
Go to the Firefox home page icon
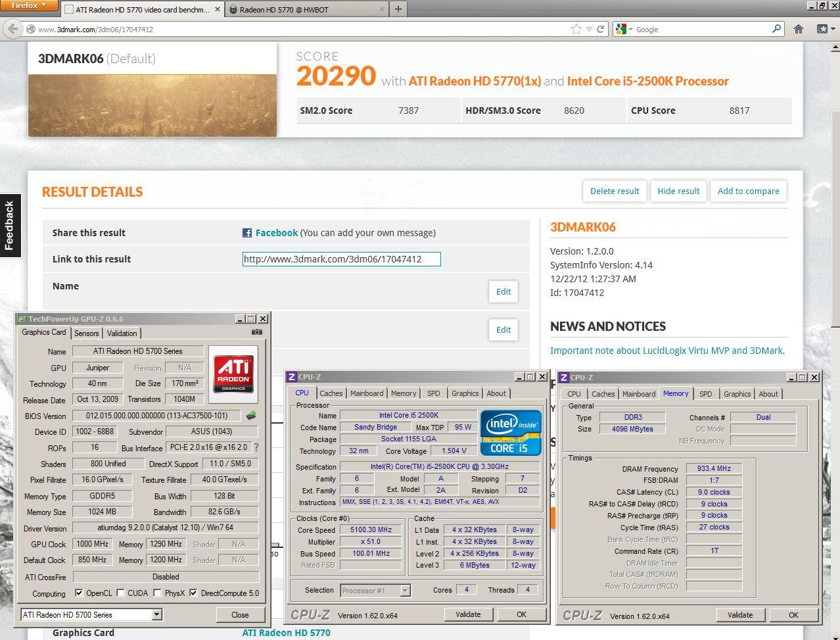(x=799, y=29)
